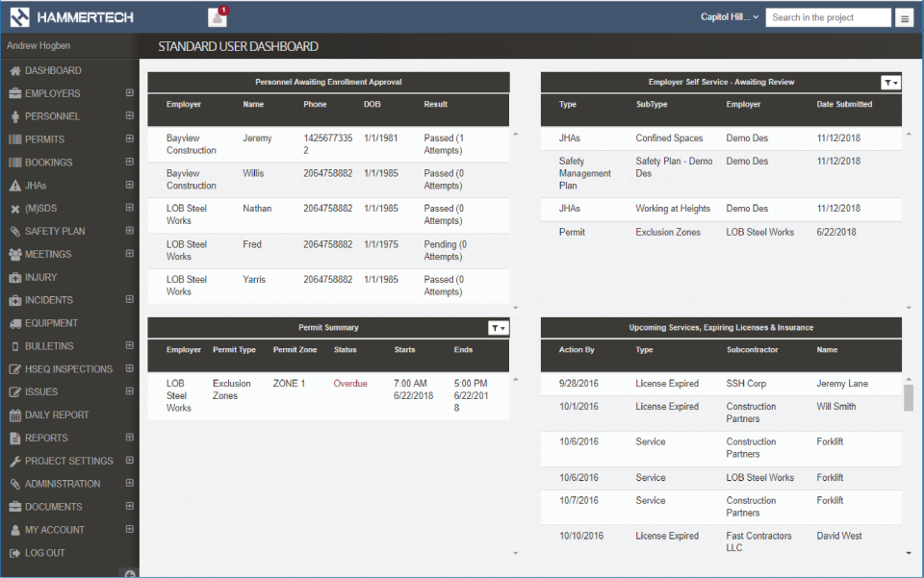Click the My Account user icon
924x578 pixels.
tap(15, 530)
